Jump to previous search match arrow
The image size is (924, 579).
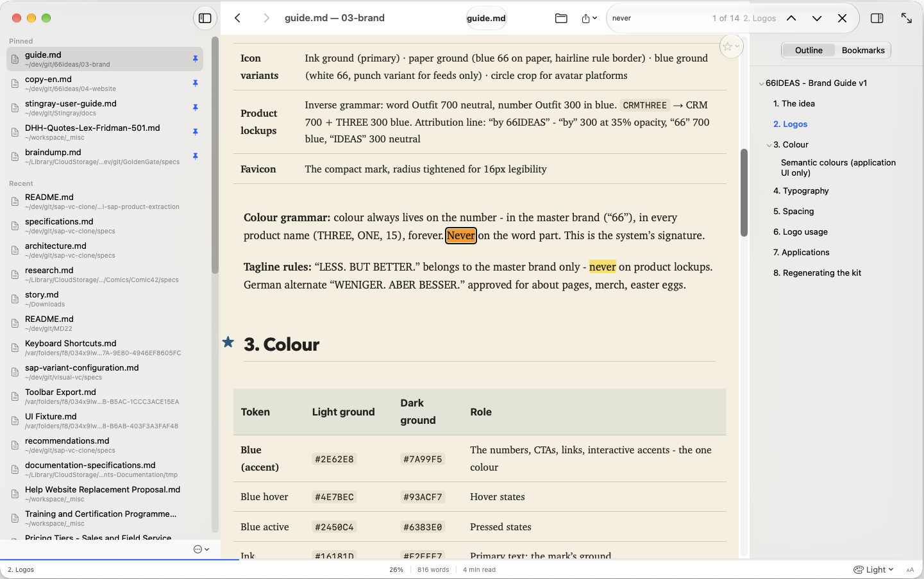pyautogui.click(x=791, y=18)
